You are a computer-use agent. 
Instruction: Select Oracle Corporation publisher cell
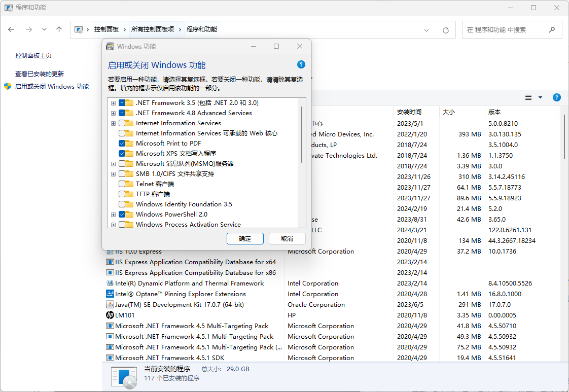pos(316,305)
